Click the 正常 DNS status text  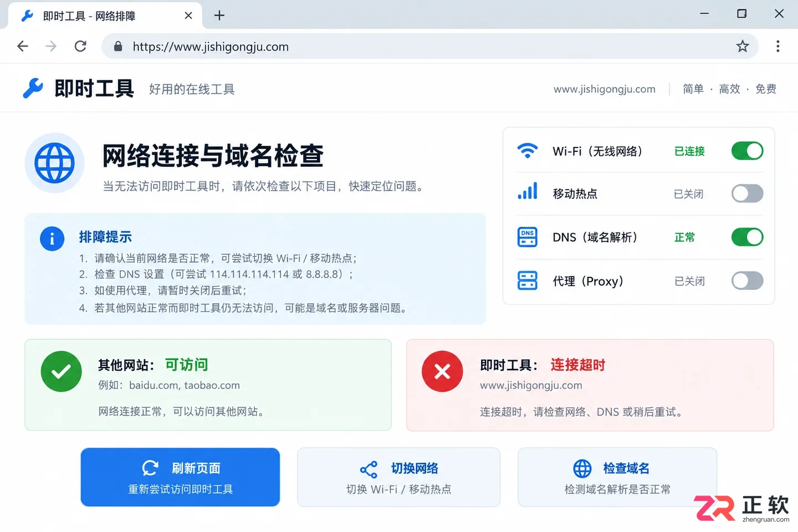click(x=684, y=237)
